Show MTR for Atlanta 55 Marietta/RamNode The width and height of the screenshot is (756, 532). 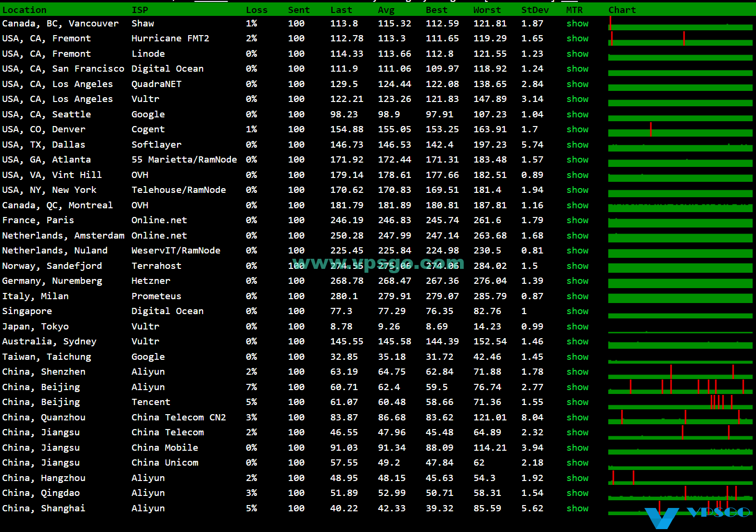pyautogui.click(x=577, y=160)
